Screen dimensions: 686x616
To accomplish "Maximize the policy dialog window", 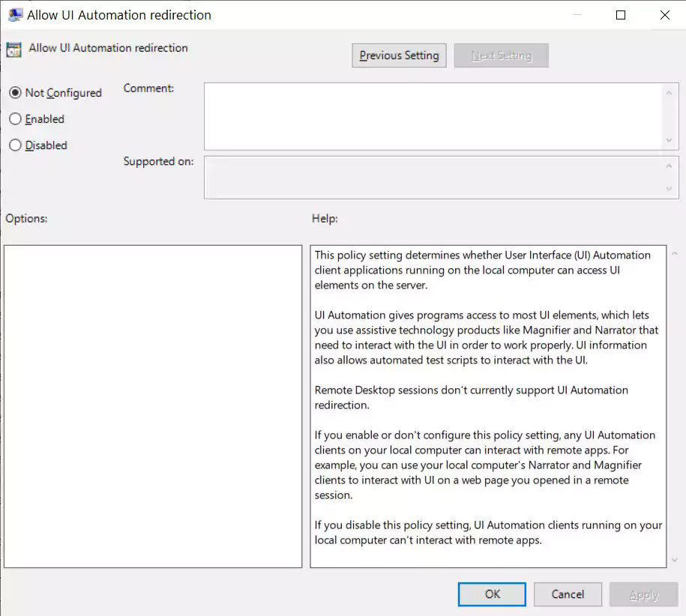I will coord(620,15).
